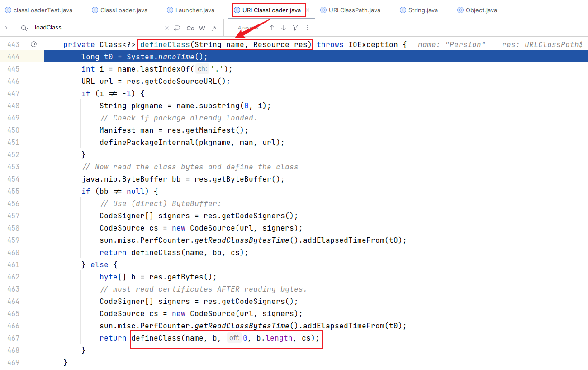
Task: Insert a new line in the search field
Action: point(177,28)
